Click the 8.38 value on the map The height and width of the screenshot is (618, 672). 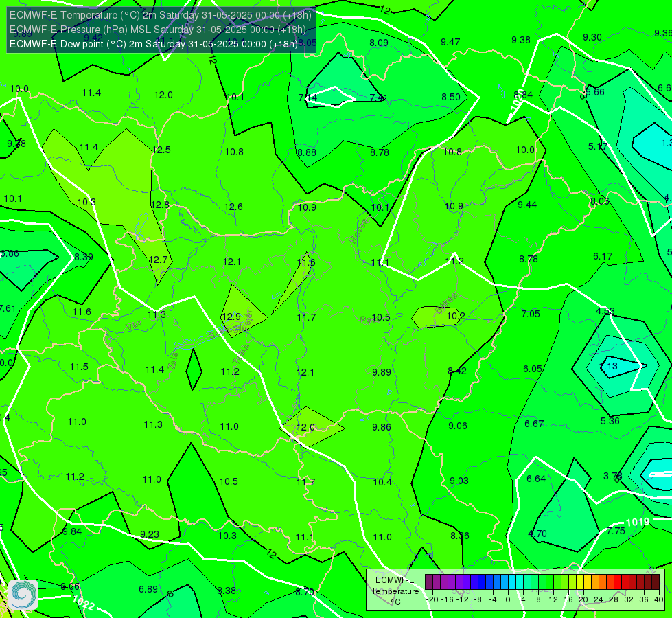click(x=227, y=591)
